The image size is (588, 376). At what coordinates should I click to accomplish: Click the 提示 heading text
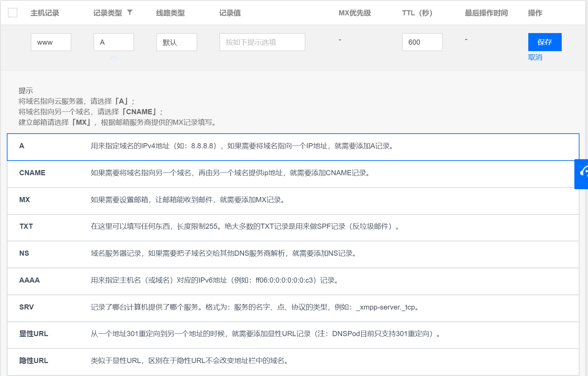click(x=26, y=91)
